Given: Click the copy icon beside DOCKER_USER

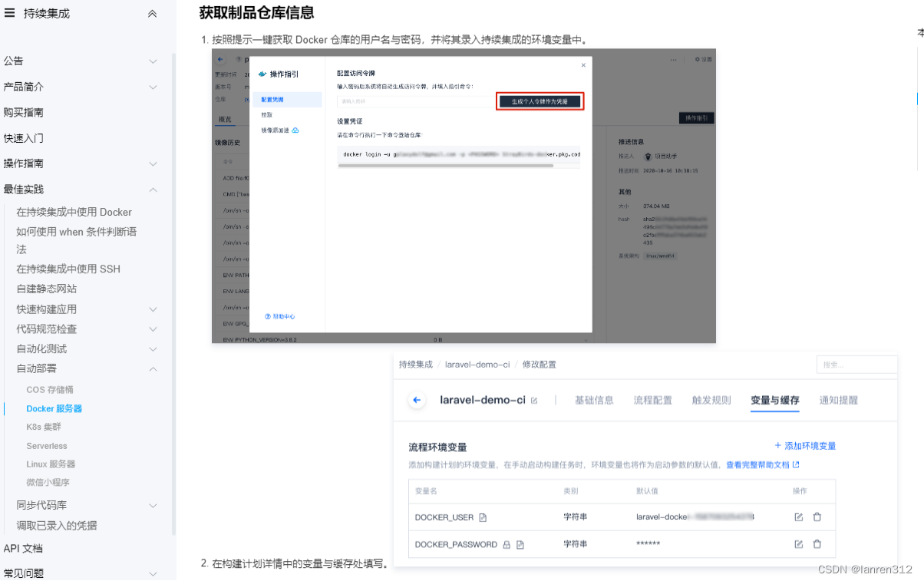Looking at the screenshot, I should pyautogui.click(x=483, y=517).
